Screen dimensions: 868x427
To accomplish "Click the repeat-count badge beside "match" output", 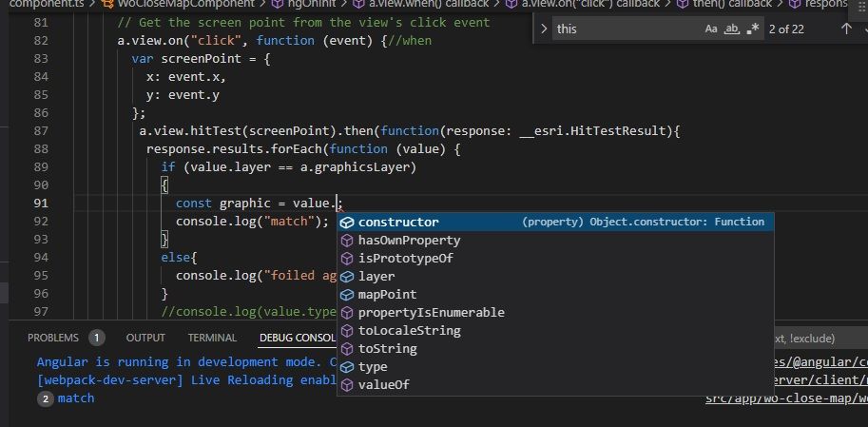I will click(46, 398).
